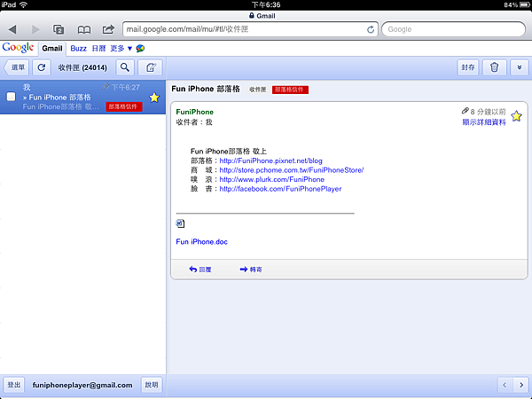
Task: Refresh the inbox list
Action: (x=42, y=67)
